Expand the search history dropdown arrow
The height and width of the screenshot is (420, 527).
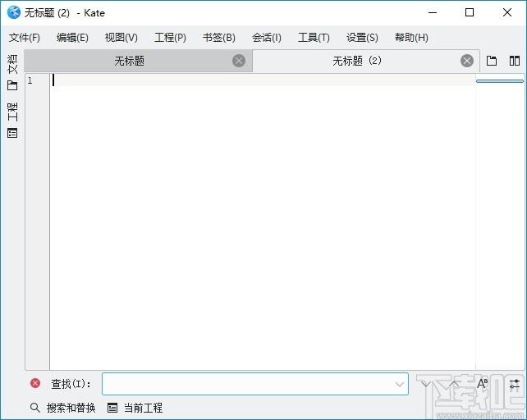tap(400, 384)
